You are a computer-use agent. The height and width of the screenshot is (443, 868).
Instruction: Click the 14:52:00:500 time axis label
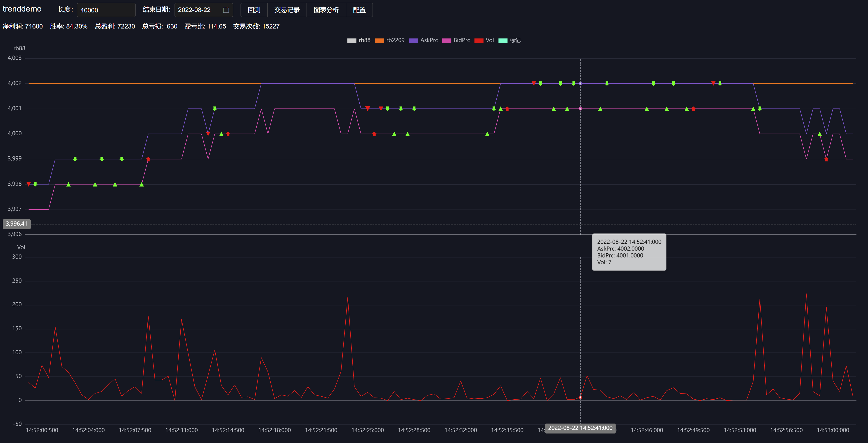pyautogui.click(x=42, y=430)
